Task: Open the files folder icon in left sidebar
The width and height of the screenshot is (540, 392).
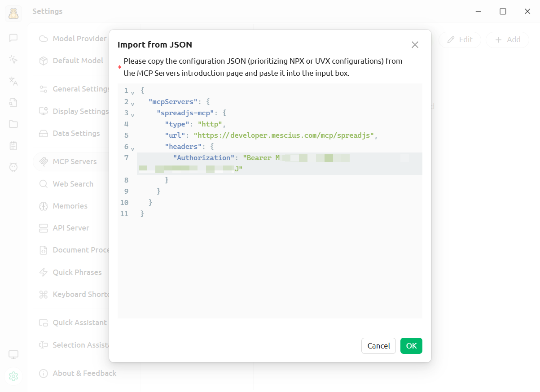Action: click(13, 124)
